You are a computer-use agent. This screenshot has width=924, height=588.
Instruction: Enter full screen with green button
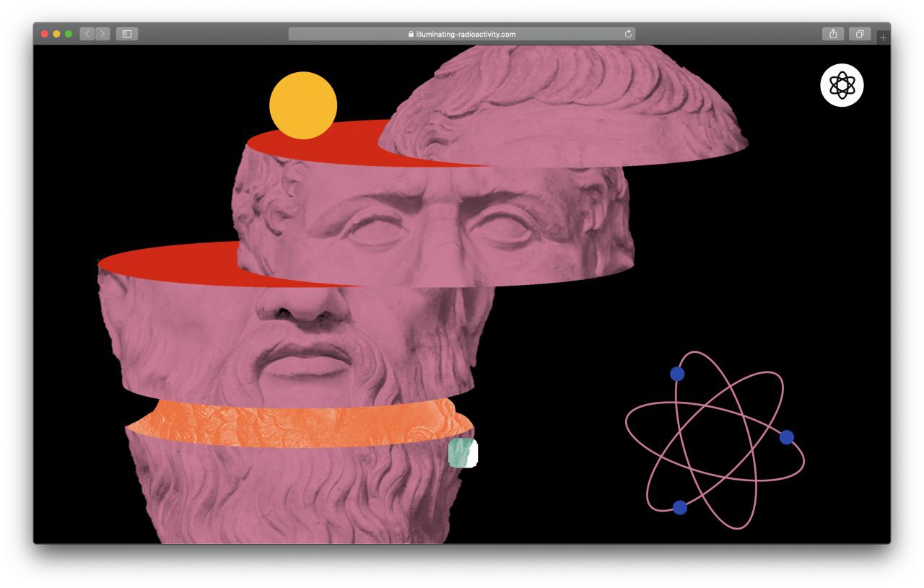point(69,34)
